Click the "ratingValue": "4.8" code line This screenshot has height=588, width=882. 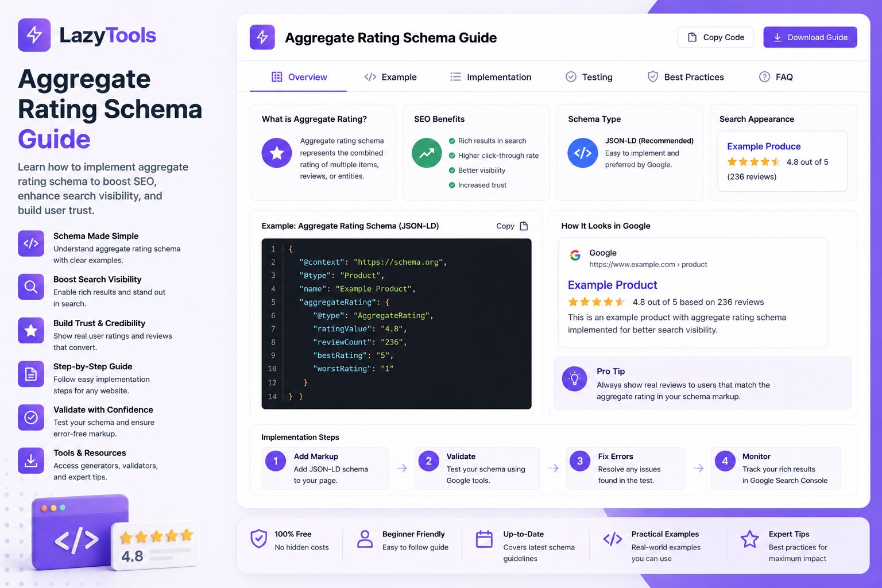pyautogui.click(x=359, y=329)
